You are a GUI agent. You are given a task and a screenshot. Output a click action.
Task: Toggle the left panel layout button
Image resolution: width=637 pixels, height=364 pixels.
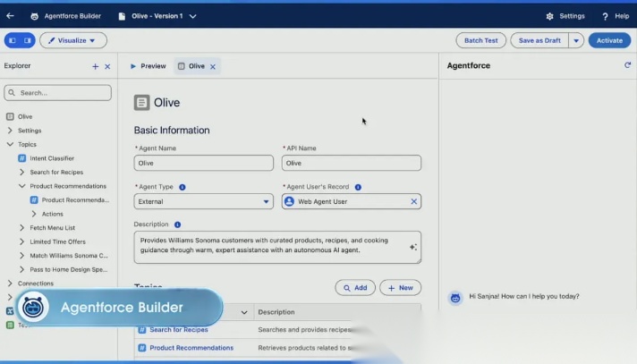coord(13,40)
